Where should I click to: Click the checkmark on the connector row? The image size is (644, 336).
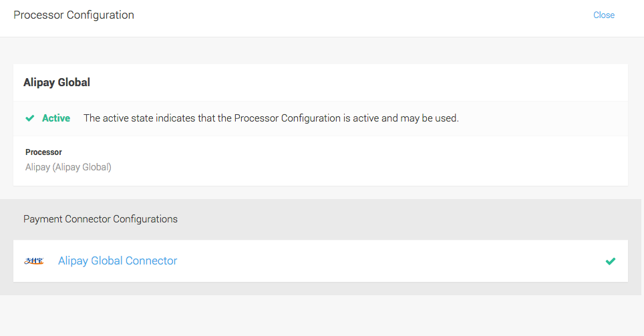[x=610, y=261]
